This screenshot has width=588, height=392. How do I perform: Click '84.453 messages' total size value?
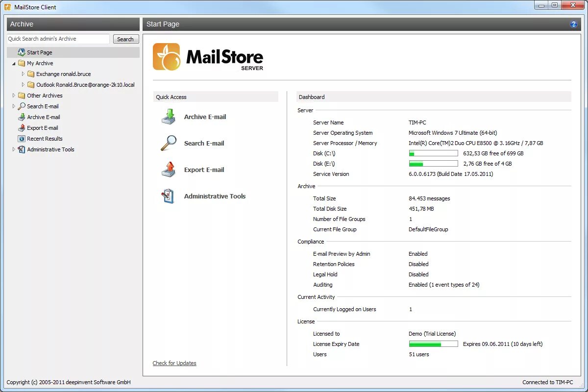tap(429, 198)
